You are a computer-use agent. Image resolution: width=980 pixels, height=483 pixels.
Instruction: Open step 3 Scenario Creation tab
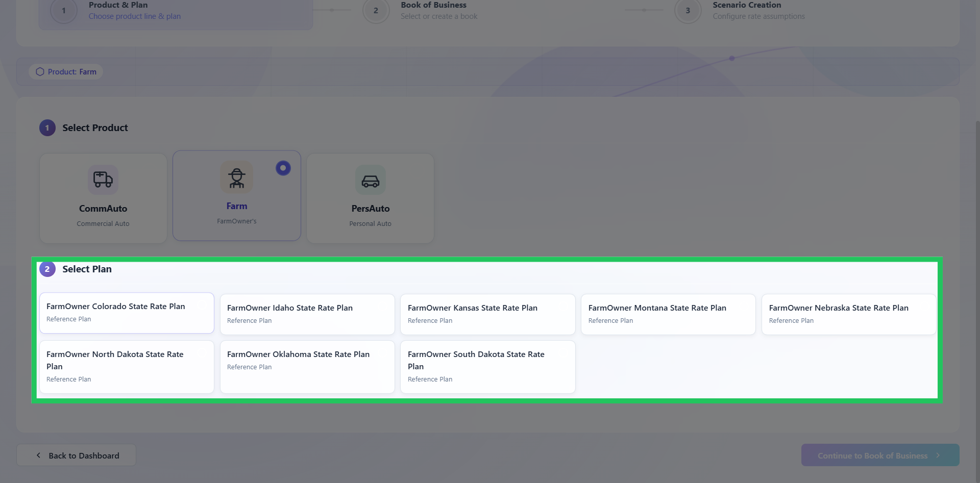[x=740, y=11]
